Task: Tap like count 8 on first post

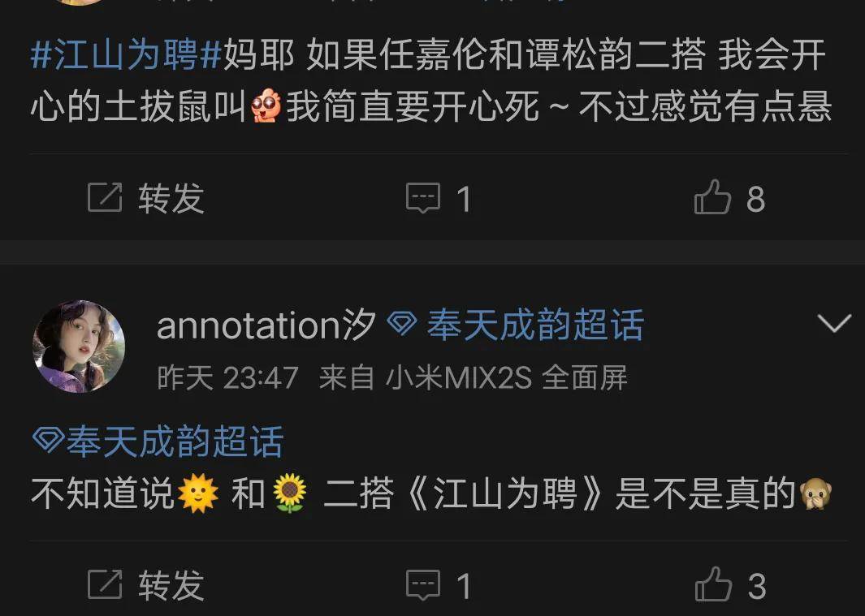Action: (756, 199)
